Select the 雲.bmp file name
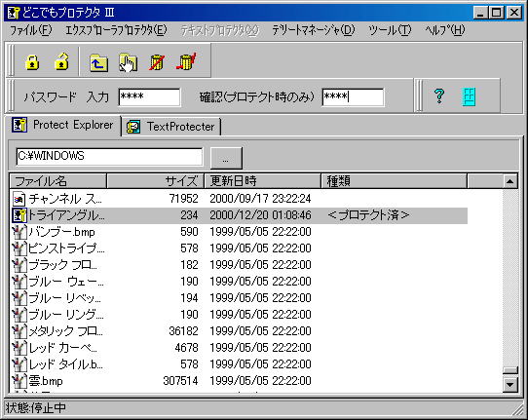This screenshot has height=420, width=528. [x=46, y=381]
